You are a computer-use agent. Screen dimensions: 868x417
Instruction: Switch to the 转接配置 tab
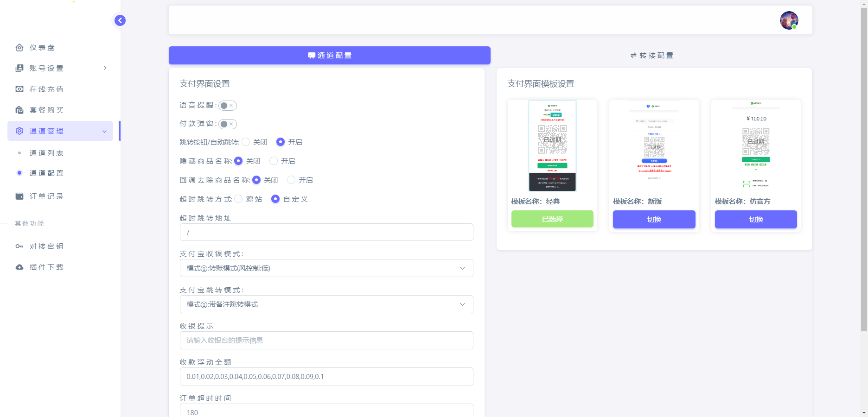(x=651, y=55)
